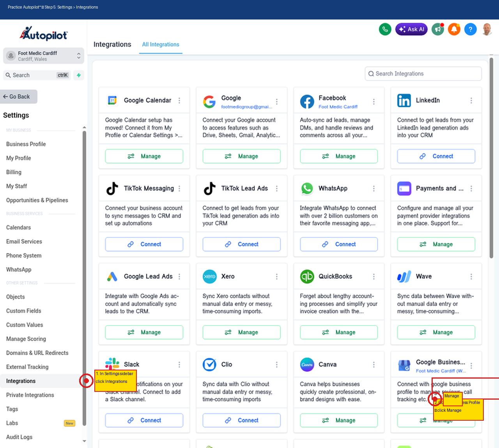Open Manage Scoring settings
This screenshot has width=499, height=448.
pos(26,339)
